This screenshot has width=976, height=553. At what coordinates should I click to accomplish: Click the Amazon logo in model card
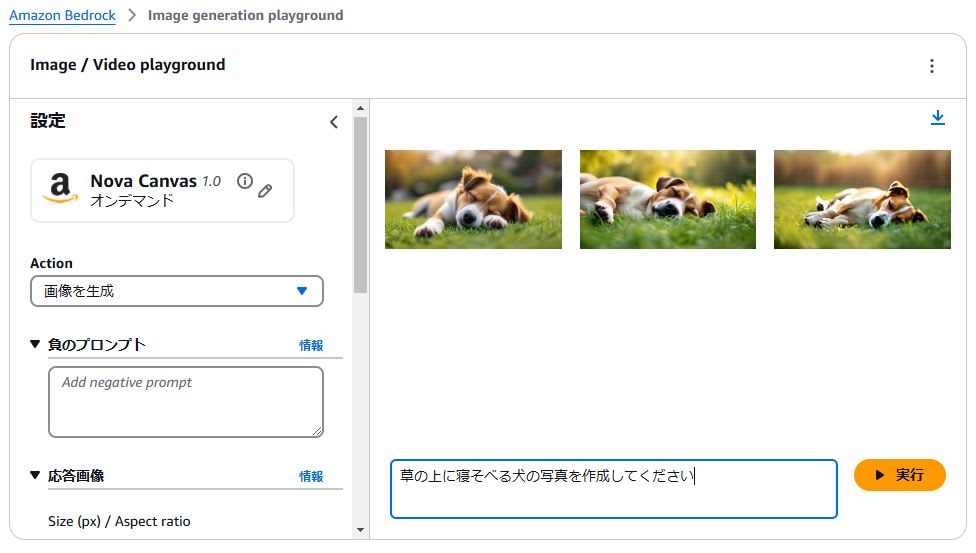coord(60,188)
